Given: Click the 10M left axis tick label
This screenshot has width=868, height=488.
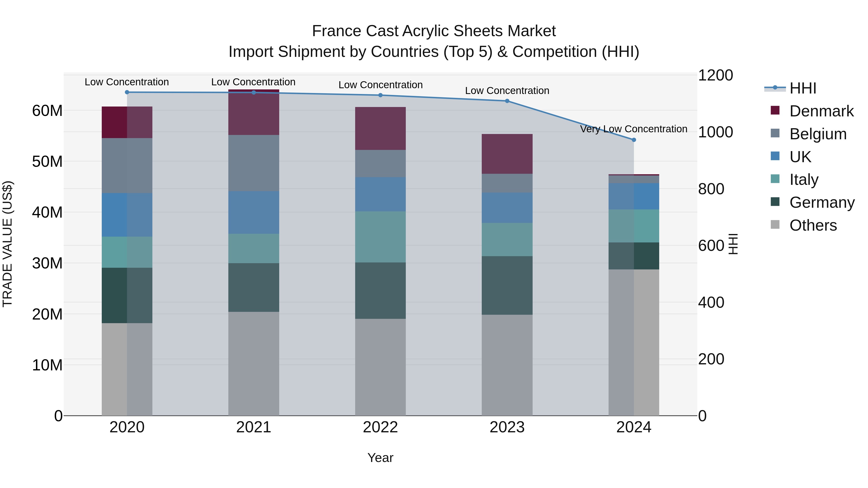Looking at the screenshot, I should pyautogui.click(x=47, y=365).
